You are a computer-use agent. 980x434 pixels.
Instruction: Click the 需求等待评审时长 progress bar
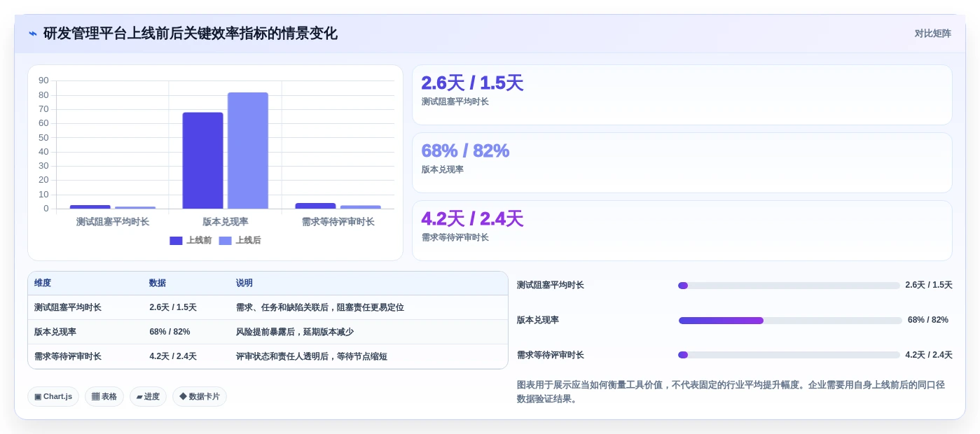(789, 355)
